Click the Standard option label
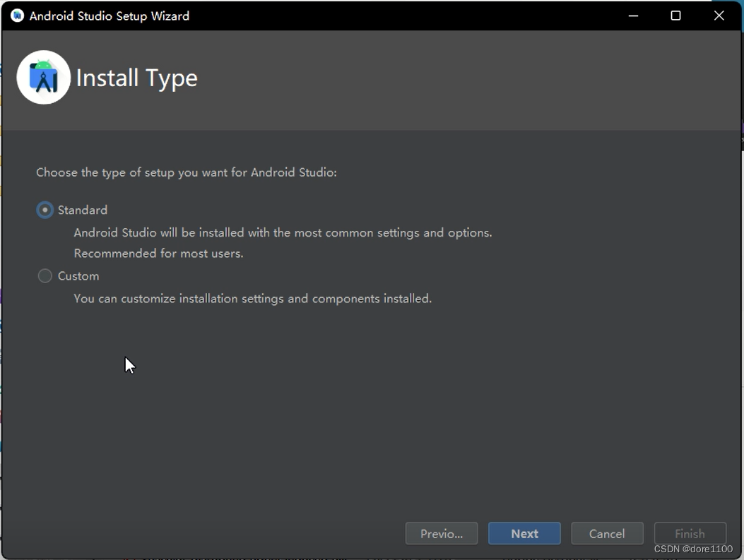 coord(83,210)
